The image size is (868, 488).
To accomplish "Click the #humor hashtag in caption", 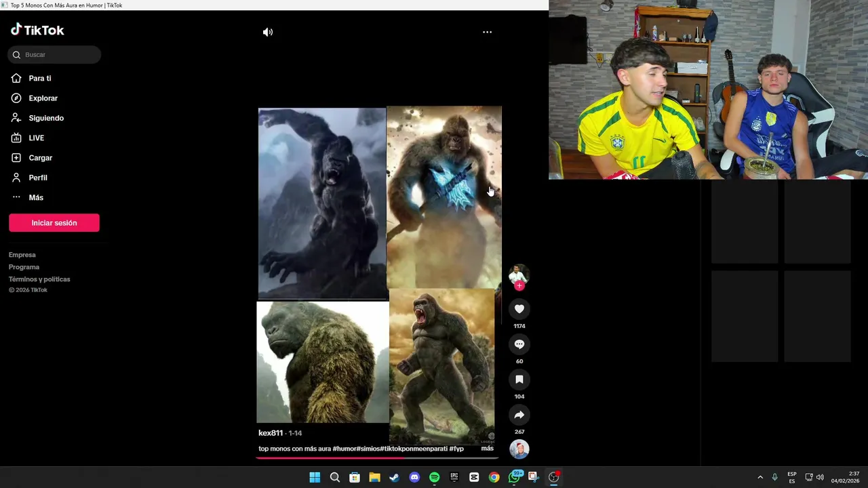I will tap(344, 449).
